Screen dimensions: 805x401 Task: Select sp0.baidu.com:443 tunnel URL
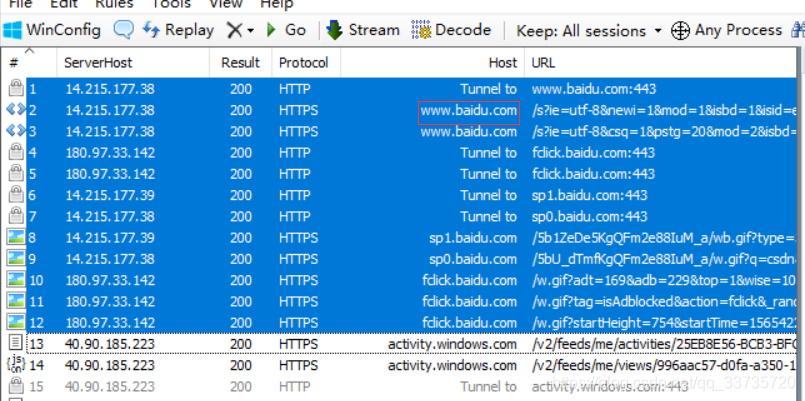tap(589, 217)
